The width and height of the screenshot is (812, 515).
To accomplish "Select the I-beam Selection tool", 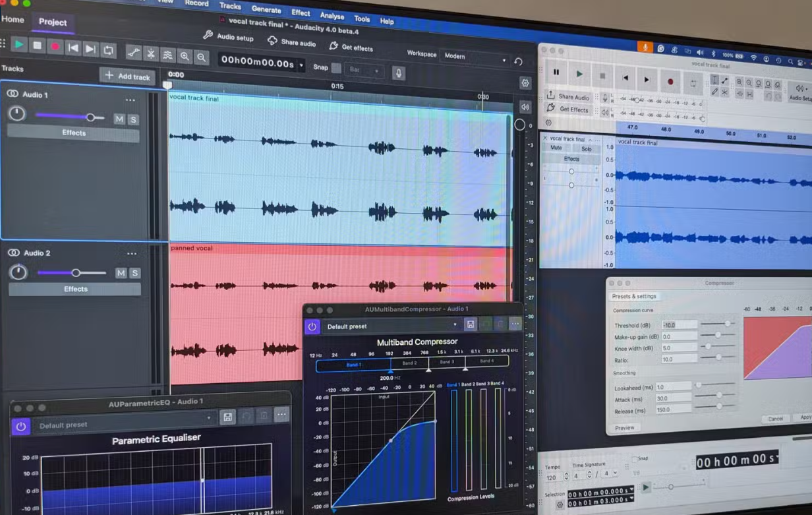I will 714,80.
